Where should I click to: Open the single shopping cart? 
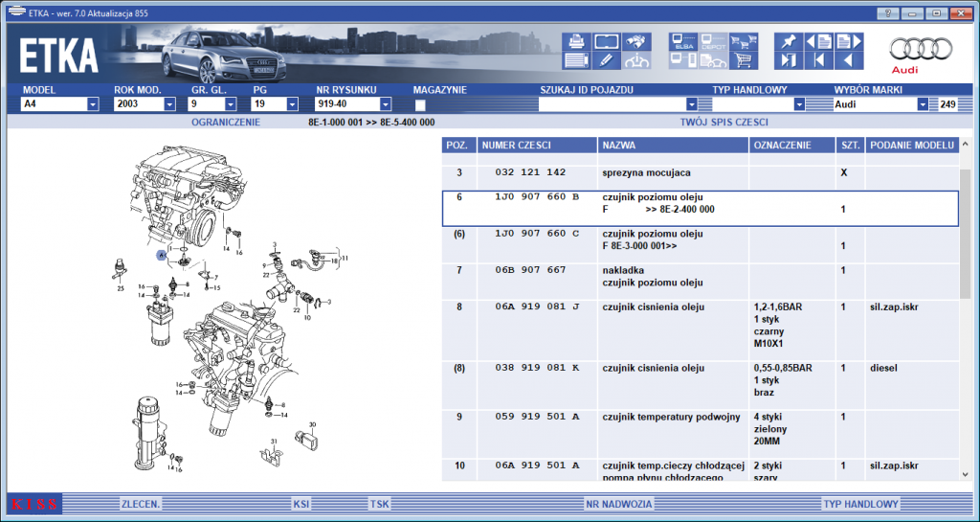coord(744,60)
